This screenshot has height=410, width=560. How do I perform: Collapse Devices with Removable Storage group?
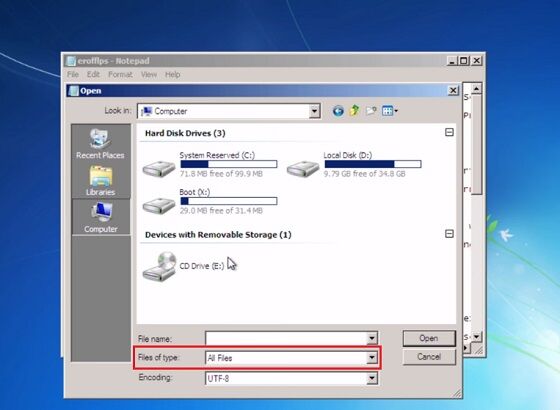click(449, 234)
